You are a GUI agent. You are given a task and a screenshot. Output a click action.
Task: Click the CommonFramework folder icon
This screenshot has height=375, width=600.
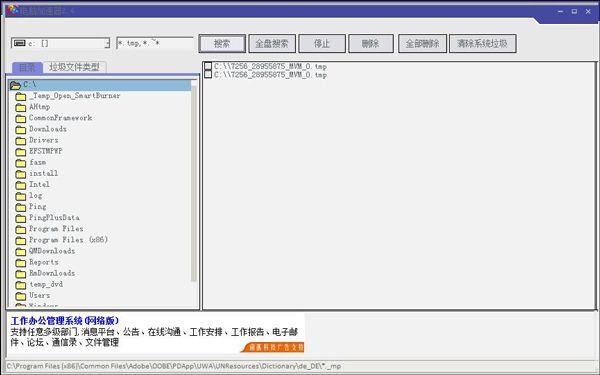[21, 119]
